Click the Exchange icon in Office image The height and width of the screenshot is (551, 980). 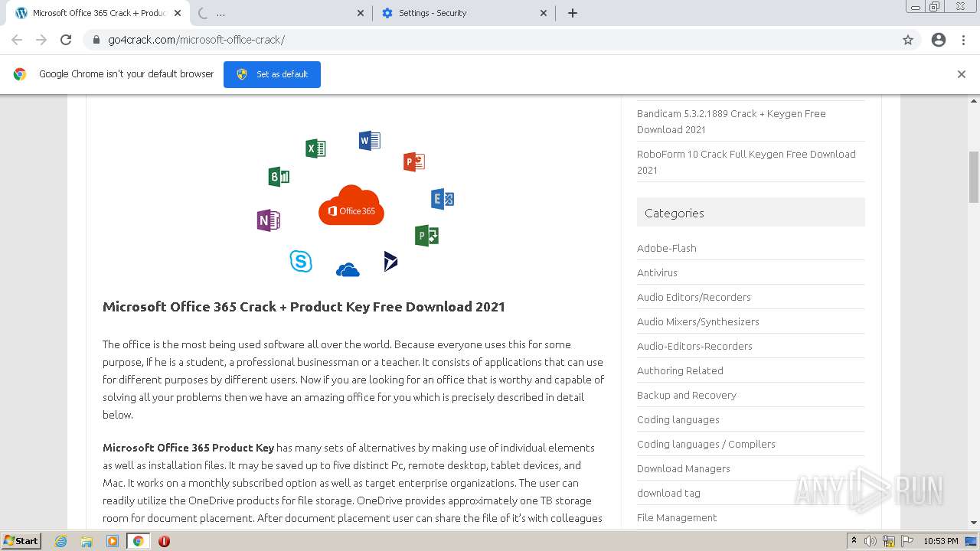pos(443,199)
